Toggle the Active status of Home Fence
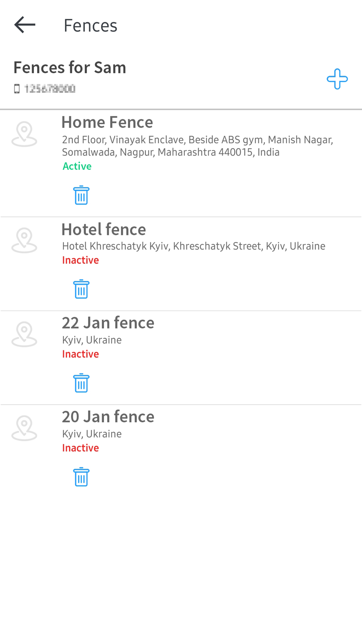362x644 pixels. click(77, 166)
